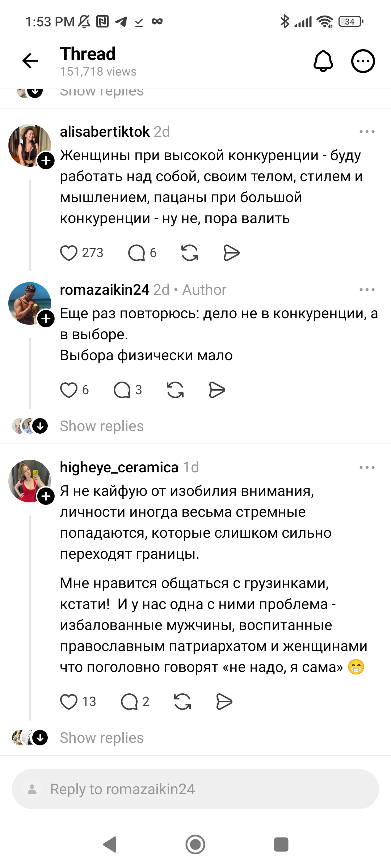Image resolution: width=391 pixels, height=868 pixels.
Task: Tap the Reply to romazaikin24 field
Action: tap(195, 789)
